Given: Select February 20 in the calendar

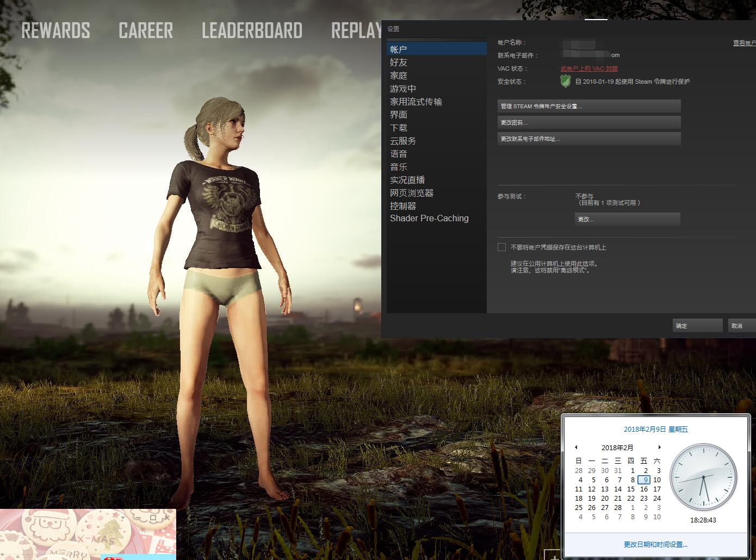Looking at the screenshot, I should click(x=605, y=498).
